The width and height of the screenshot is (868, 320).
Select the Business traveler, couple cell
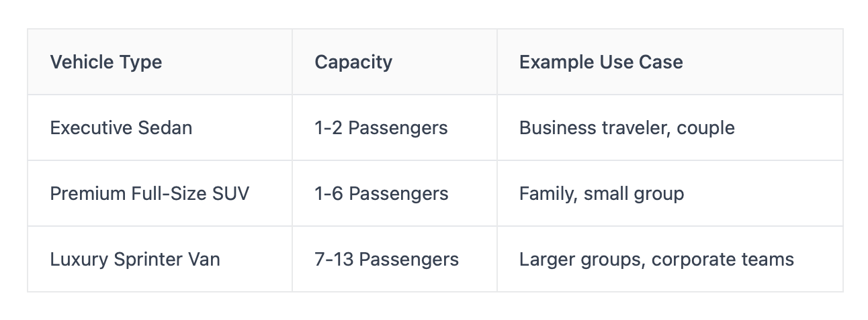coord(627,128)
